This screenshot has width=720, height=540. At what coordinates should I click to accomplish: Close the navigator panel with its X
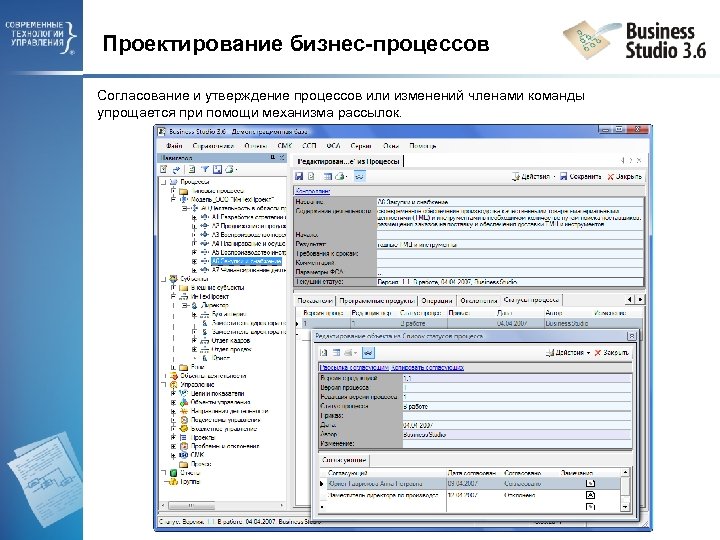(282, 158)
